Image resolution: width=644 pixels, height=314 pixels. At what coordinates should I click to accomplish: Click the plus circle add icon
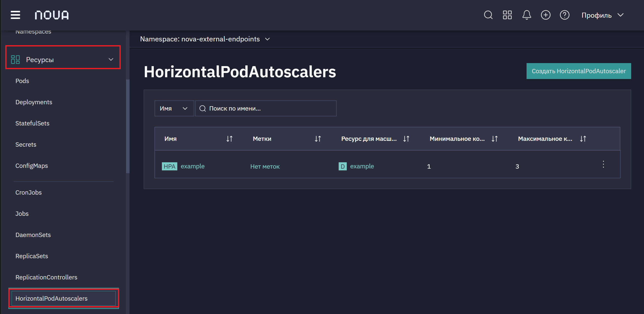coord(546,15)
